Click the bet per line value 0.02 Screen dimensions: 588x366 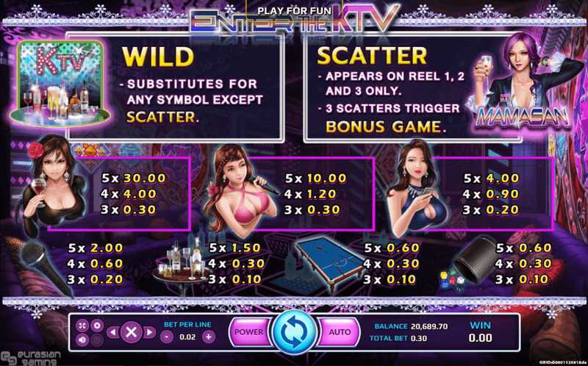[187, 337]
